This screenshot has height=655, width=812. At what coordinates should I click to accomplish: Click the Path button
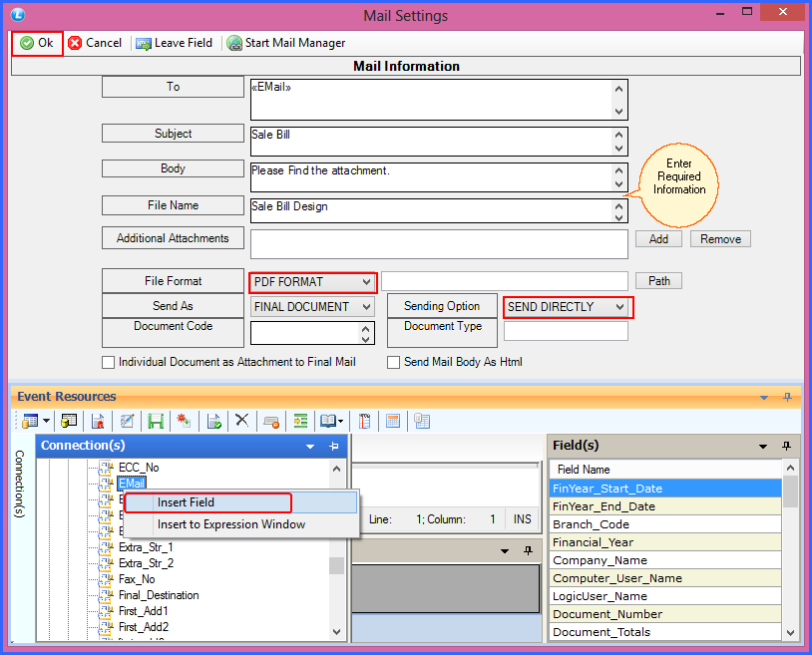pos(658,281)
